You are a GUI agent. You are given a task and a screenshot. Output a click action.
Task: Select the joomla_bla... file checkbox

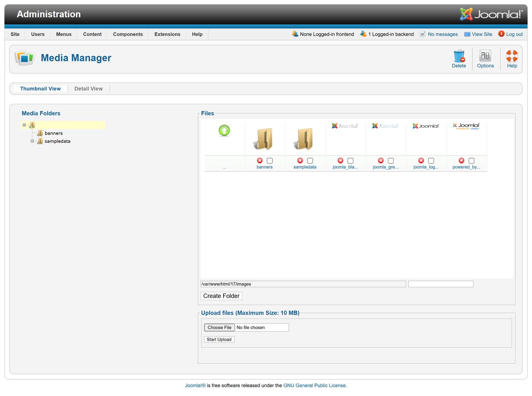[x=350, y=161]
